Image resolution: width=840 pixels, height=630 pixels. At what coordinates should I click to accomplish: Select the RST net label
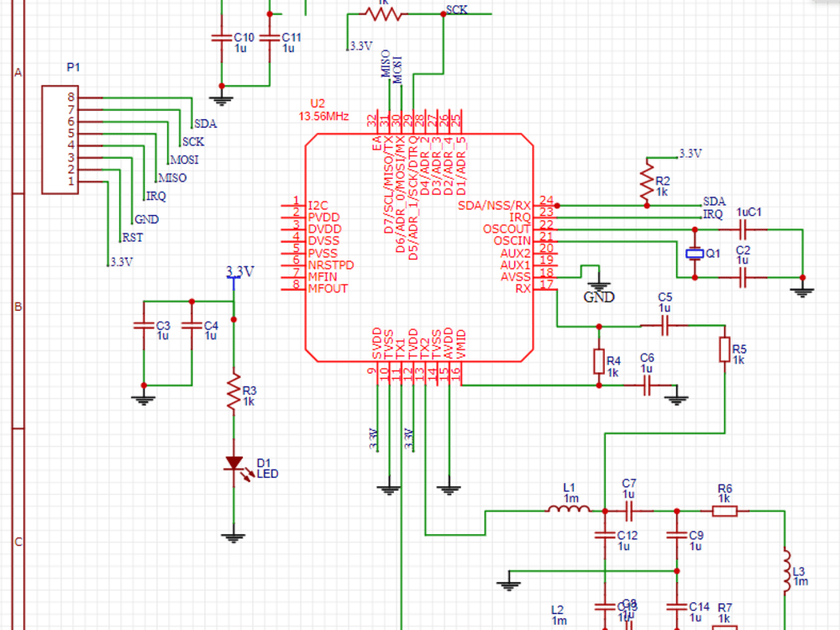pyautogui.click(x=133, y=238)
